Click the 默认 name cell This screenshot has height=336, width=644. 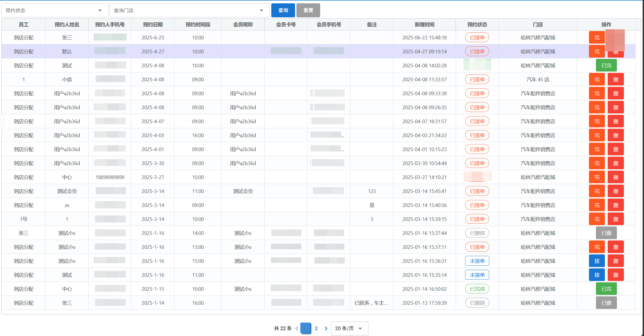tap(67, 51)
